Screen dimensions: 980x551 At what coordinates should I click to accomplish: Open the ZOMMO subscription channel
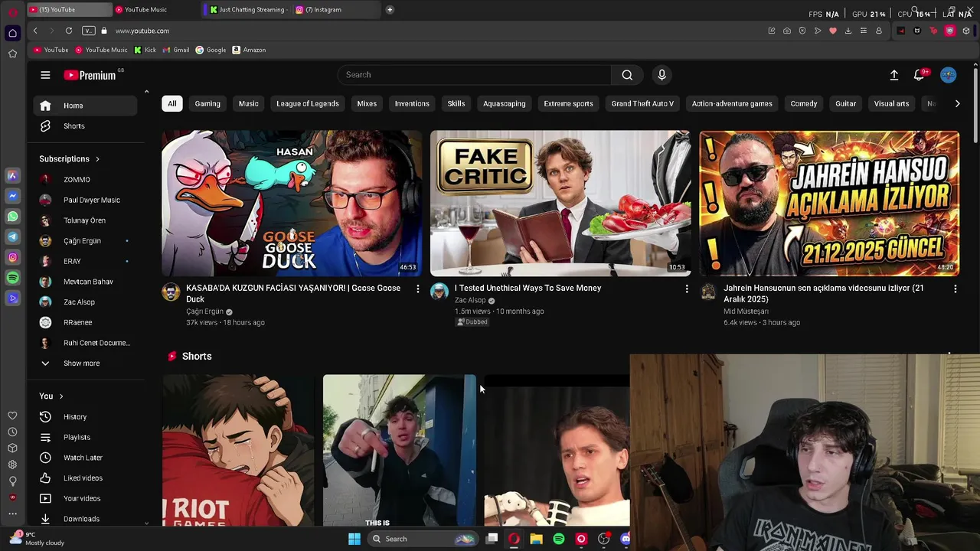[x=85, y=180]
